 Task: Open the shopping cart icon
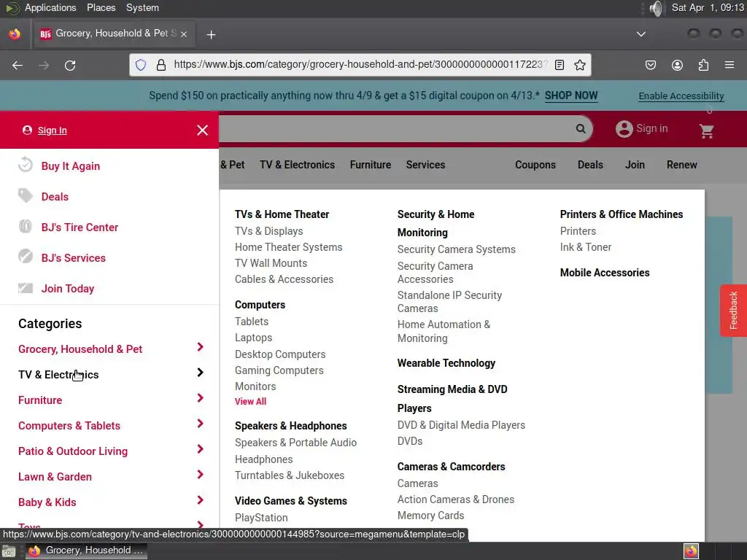click(x=706, y=131)
